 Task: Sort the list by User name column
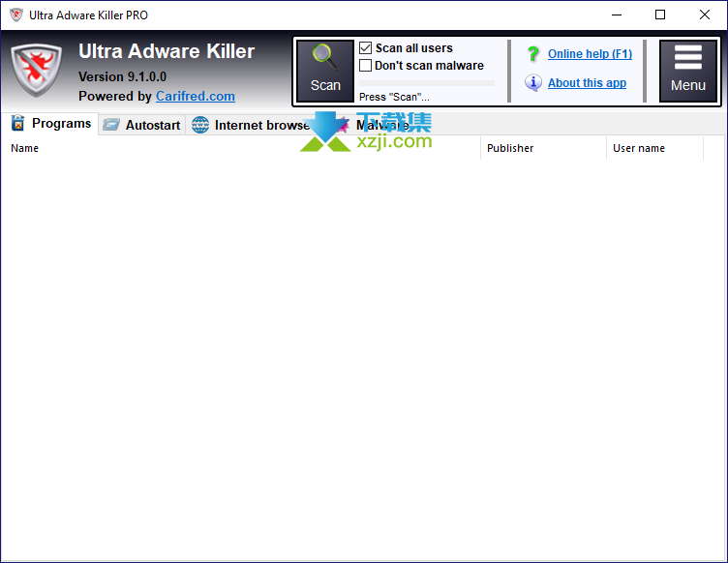[x=655, y=148]
